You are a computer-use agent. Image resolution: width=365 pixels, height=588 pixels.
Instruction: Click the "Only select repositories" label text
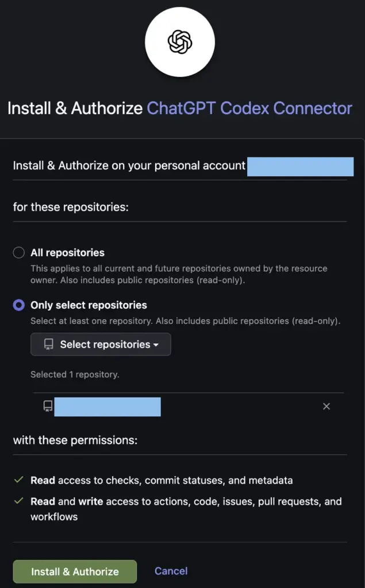pos(89,305)
